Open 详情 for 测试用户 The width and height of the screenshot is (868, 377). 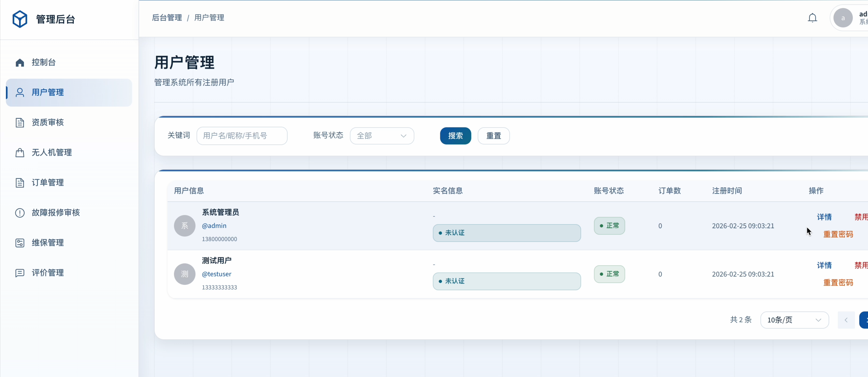(824, 265)
